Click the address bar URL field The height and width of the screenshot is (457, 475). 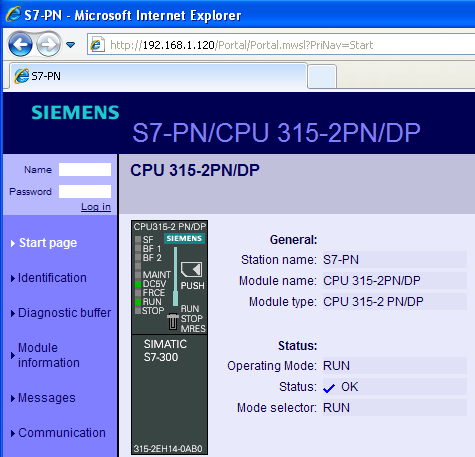pyautogui.click(x=281, y=45)
